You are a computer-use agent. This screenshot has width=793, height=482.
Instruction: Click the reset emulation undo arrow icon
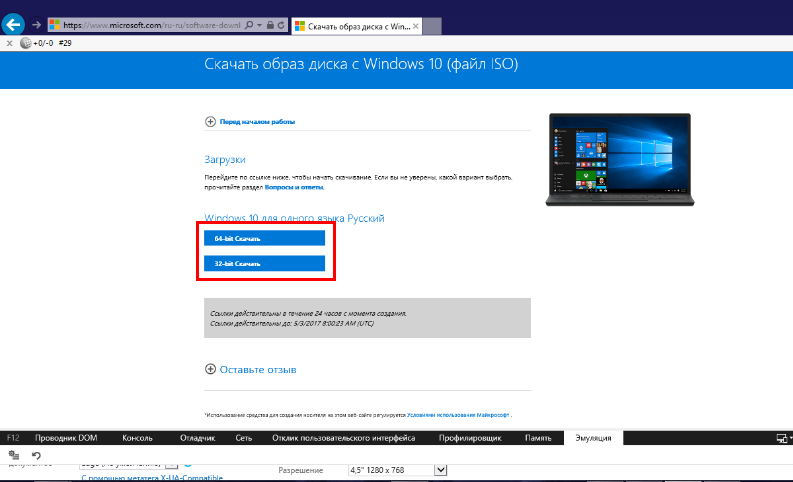pos(36,455)
